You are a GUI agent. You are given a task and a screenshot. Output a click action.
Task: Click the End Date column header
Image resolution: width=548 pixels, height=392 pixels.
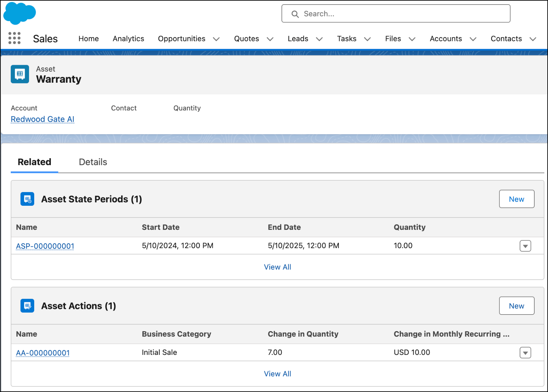[284, 227]
